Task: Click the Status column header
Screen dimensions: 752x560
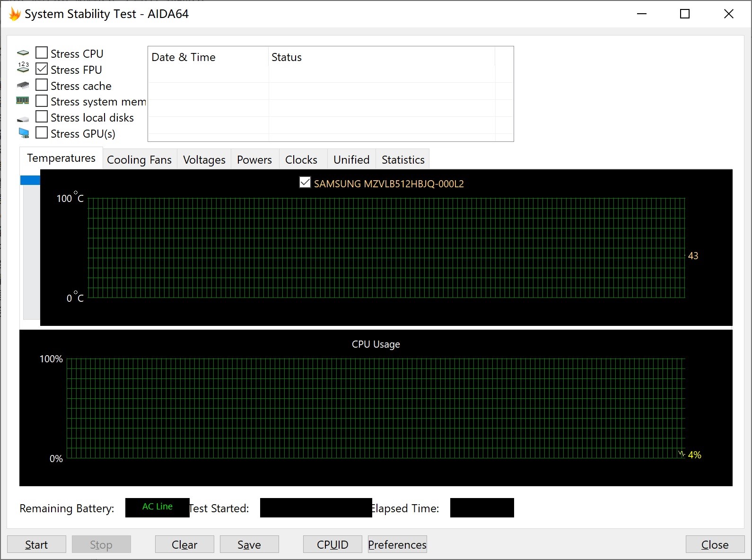Action: point(382,57)
